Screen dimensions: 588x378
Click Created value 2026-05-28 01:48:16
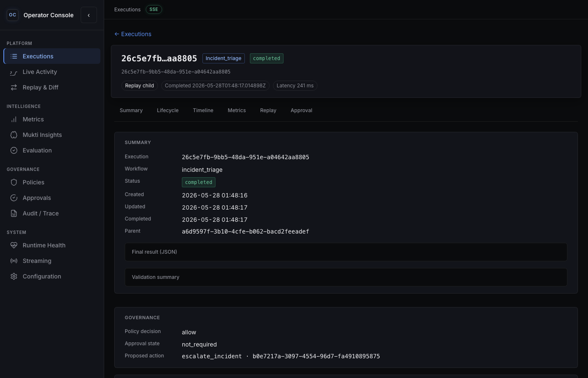click(x=215, y=195)
